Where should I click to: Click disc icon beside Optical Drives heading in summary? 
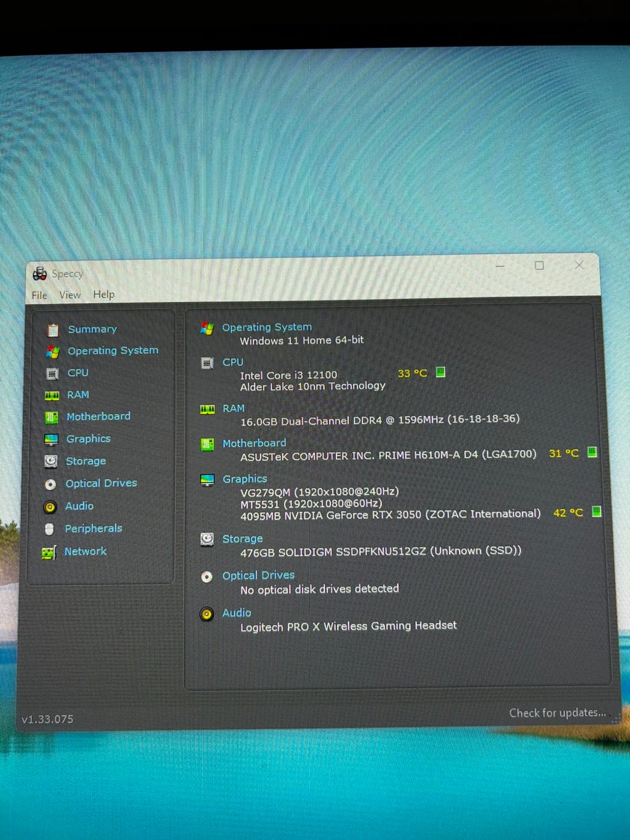[207, 577]
